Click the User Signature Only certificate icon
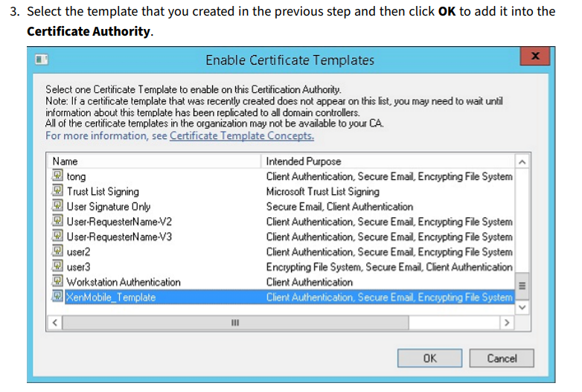582x392 pixels. 57,205
